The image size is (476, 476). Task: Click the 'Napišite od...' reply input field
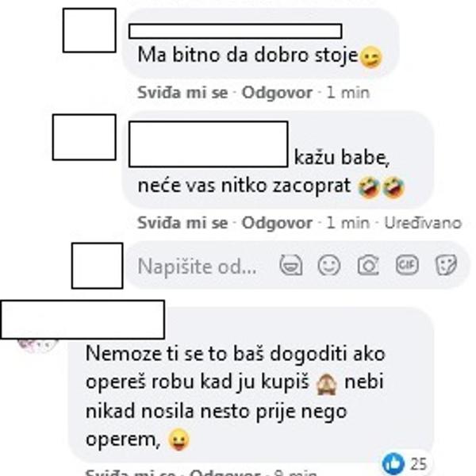[x=198, y=267]
